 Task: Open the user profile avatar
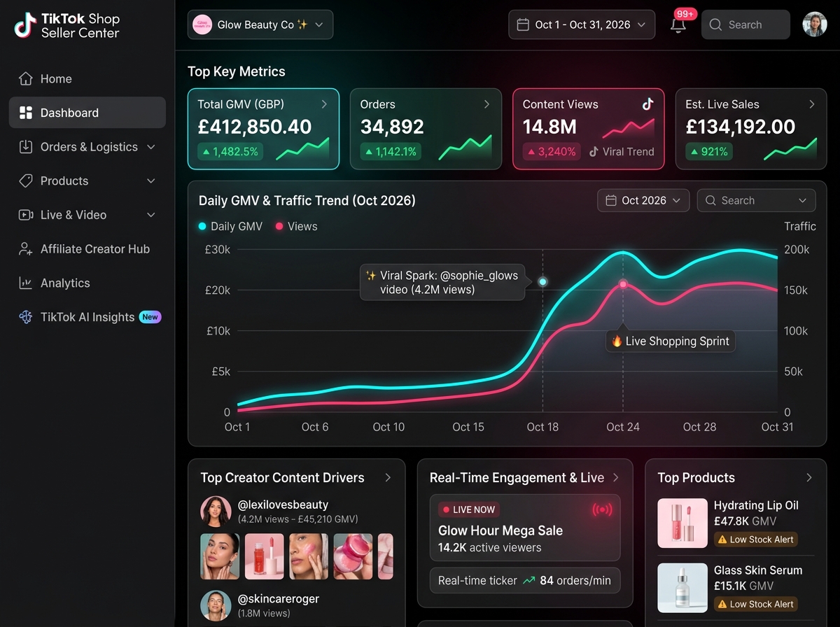814,24
